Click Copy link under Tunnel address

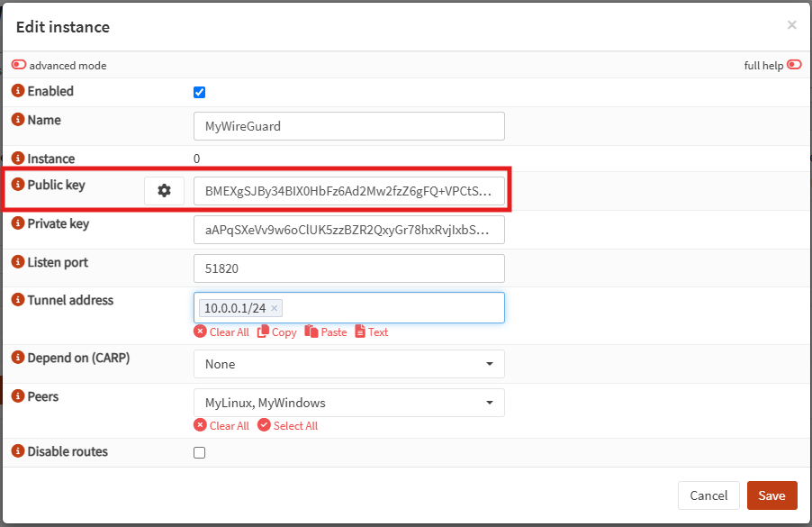coord(277,332)
